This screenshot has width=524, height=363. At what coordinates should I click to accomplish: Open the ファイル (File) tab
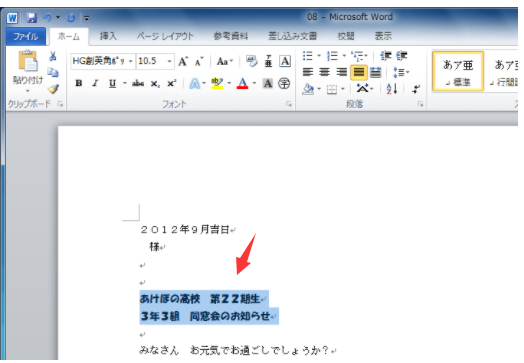tap(25, 36)
